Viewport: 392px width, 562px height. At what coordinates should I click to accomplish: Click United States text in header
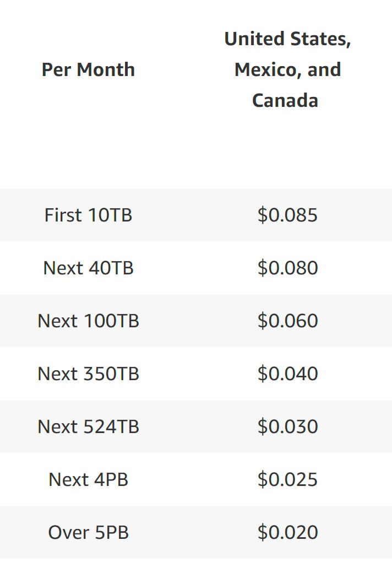click(287, 39)
